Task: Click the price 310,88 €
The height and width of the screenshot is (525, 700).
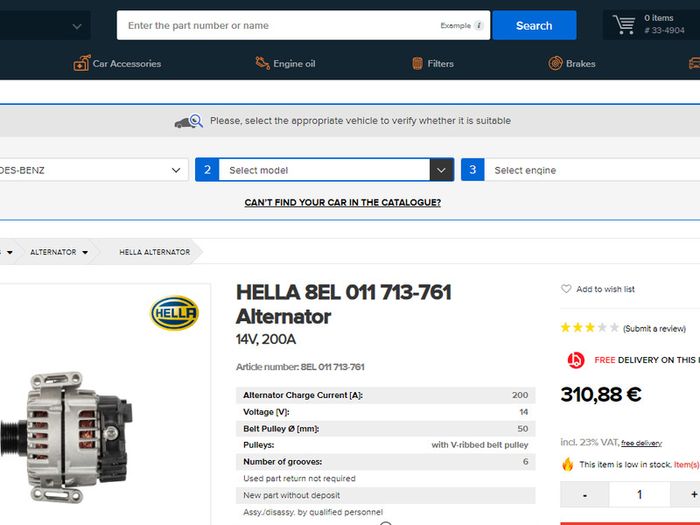Action: coord(601,395)
